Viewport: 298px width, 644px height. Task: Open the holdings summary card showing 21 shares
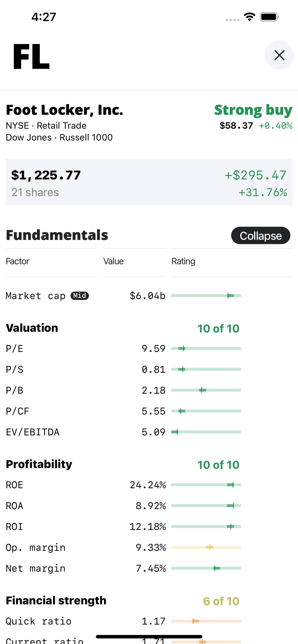point(149,182)
